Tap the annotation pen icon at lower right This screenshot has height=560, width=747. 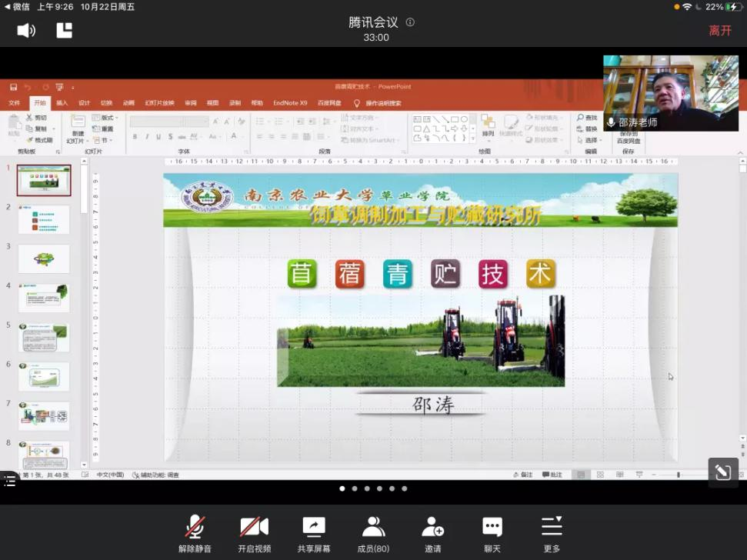coord(722,472)
